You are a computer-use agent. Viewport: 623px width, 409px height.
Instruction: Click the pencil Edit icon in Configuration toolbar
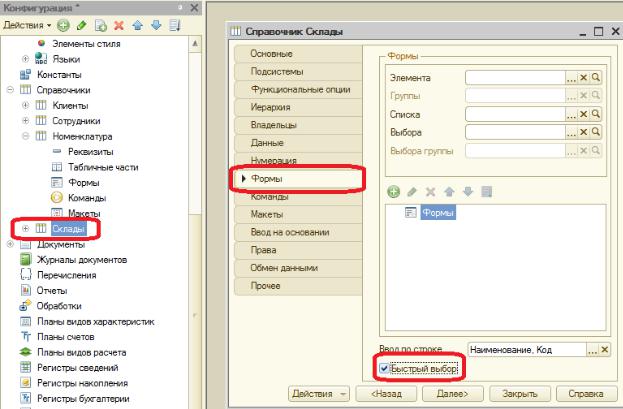(81, 25)
